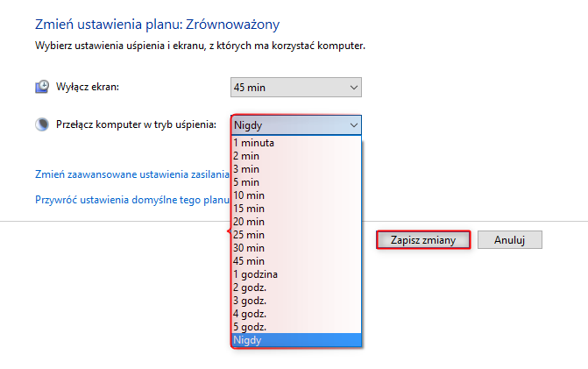Click the Zapisz zmiany button
This screenshot has width=588, height=369.
pyautogui.click(x=423, y=239)
